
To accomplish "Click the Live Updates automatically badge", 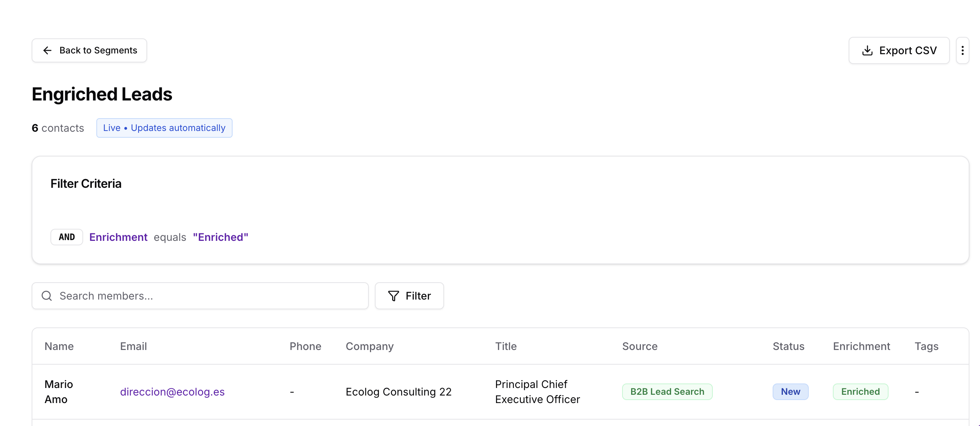I will (x=164, y=128).
